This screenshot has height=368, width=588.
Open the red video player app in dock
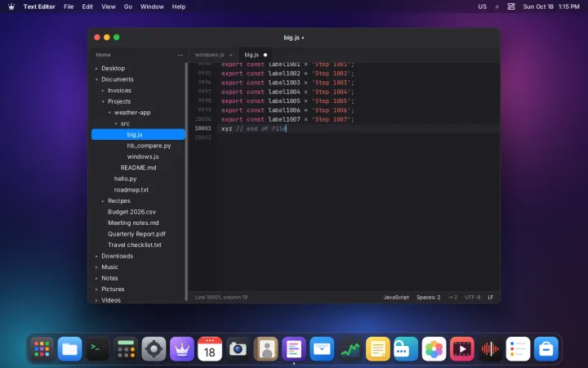(461, 349)
